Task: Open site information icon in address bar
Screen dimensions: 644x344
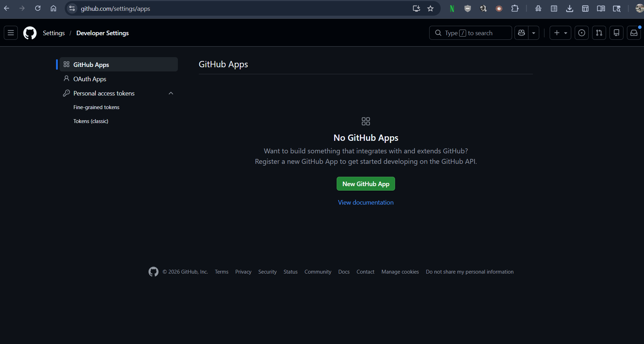Action: pos(72,8)
